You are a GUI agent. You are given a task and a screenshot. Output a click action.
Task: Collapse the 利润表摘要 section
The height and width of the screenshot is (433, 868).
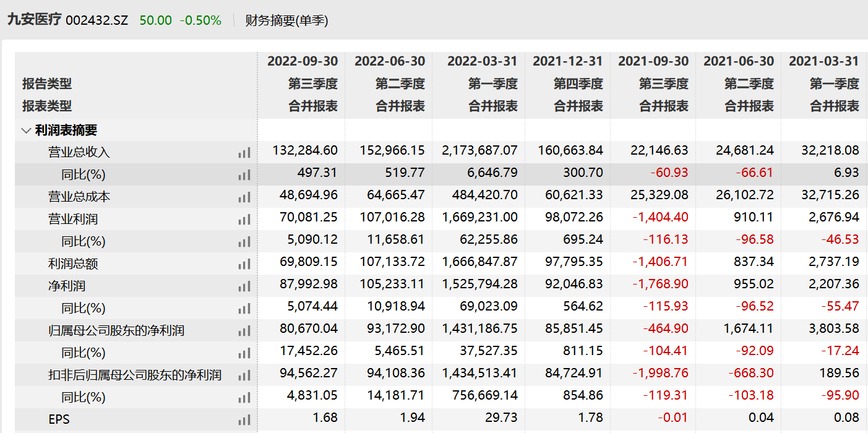26,131
